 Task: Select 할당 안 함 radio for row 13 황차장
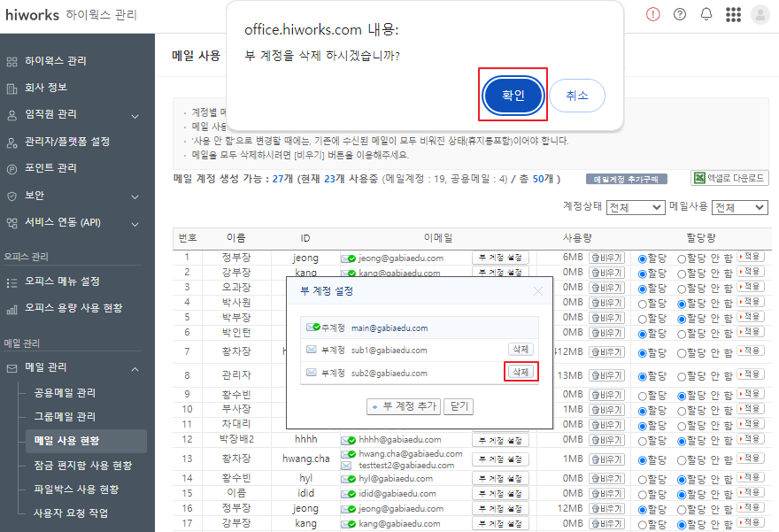[681, 460]
